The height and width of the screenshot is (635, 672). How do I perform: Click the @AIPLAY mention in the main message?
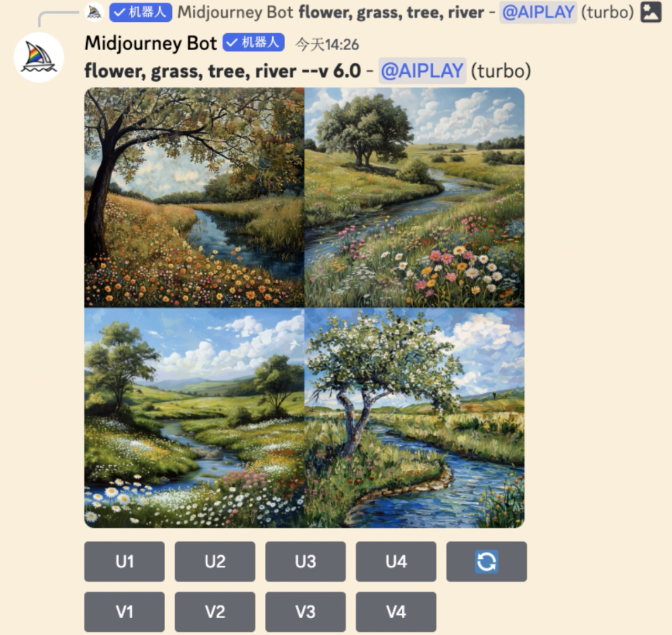[422, 71]
